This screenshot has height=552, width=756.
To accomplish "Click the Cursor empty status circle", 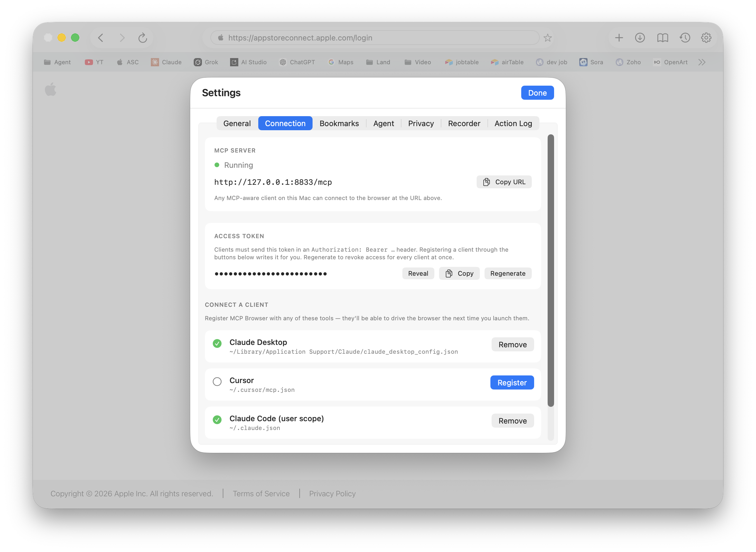I will [x=217, y=382].
